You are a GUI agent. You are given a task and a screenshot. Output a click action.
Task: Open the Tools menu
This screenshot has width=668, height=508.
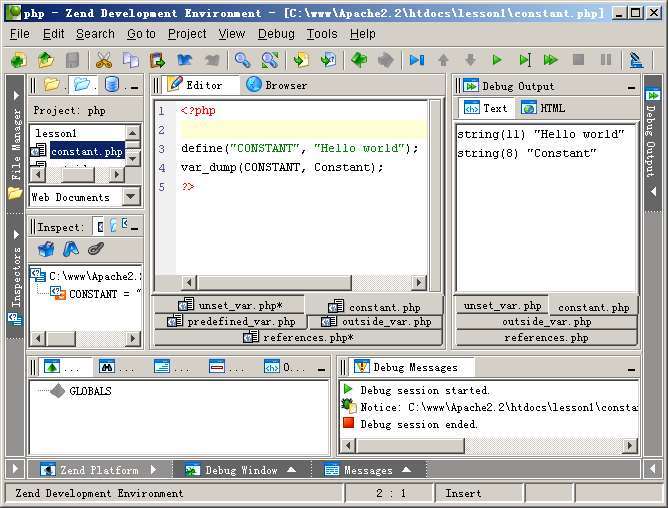tap(322, 34)
